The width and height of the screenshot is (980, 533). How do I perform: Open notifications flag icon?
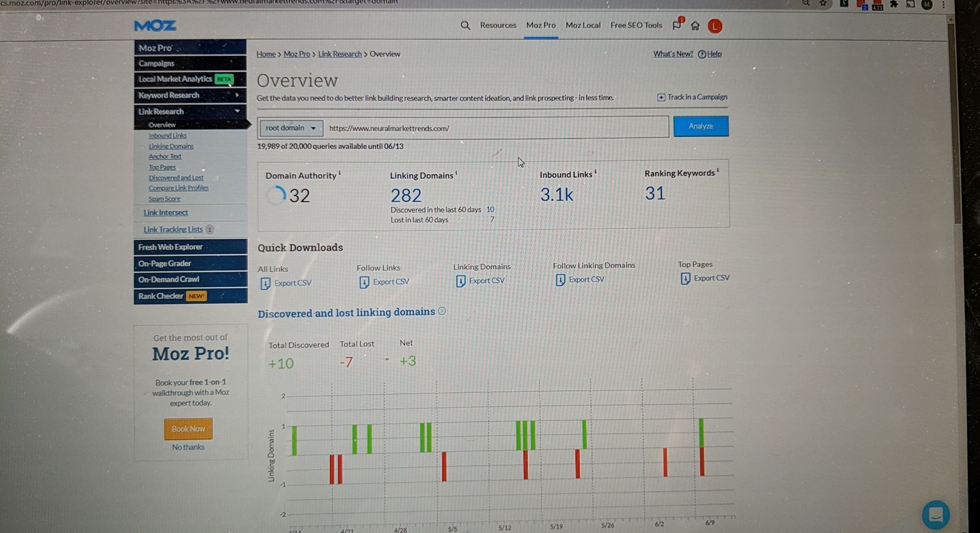tap(678, 24)
